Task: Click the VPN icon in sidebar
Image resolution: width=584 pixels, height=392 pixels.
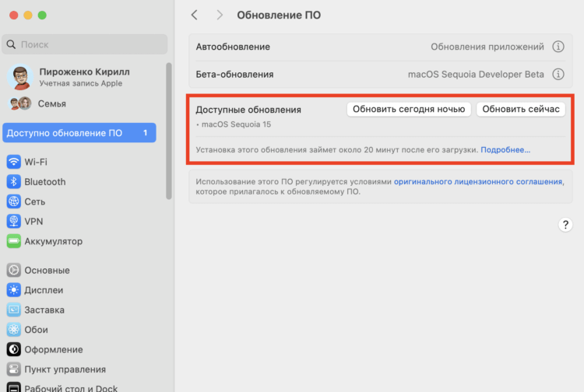Action: pos(14,222)
